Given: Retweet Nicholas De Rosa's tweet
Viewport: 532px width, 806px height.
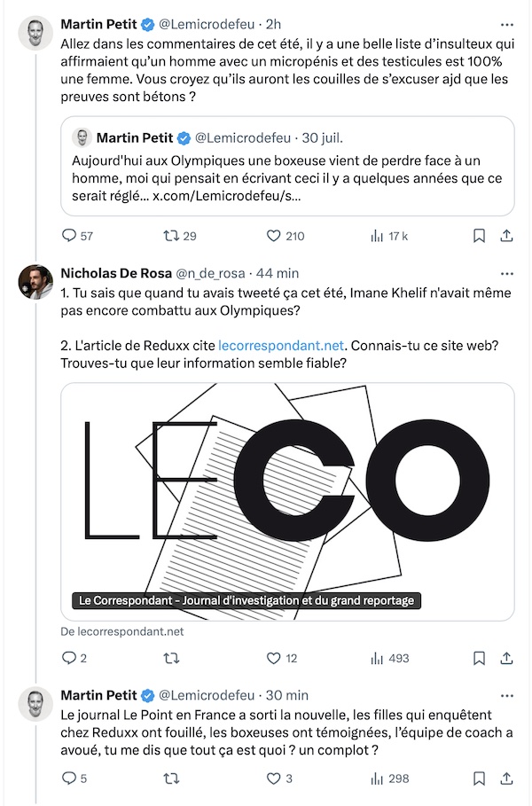Looking at the screenshot, I should (171, 659).
